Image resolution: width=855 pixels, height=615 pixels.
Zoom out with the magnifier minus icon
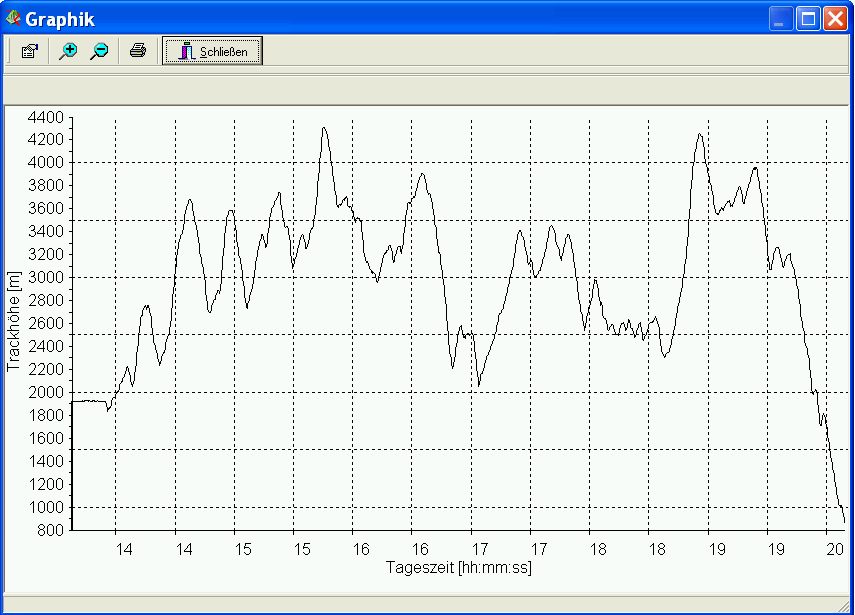(x=100, y=51)
